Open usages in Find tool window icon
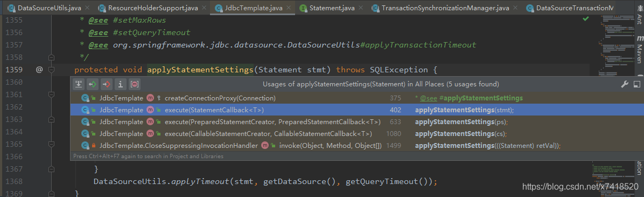The image size is (644, 197). click(636, 84)
